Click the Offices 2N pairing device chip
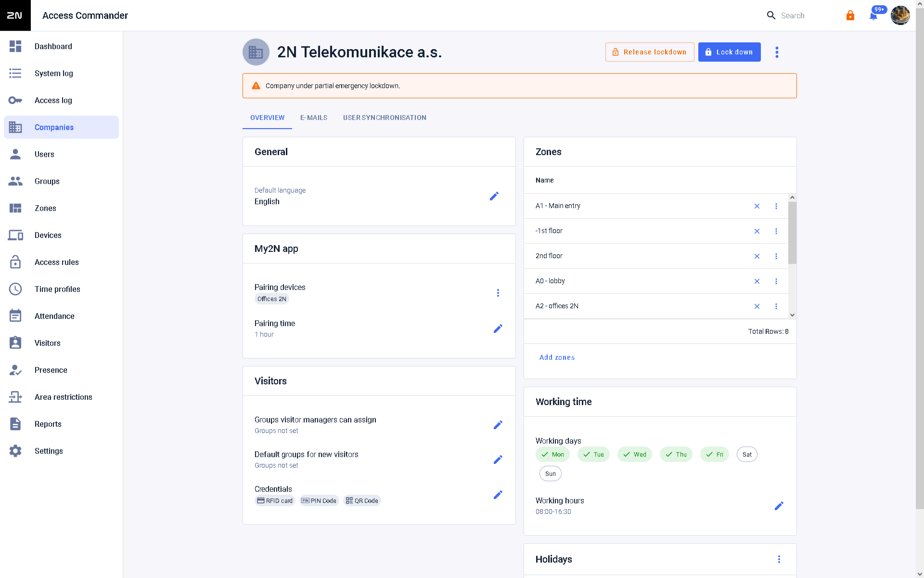The width and height of the screenshot is (924, 578). click(x=271, y=299)
